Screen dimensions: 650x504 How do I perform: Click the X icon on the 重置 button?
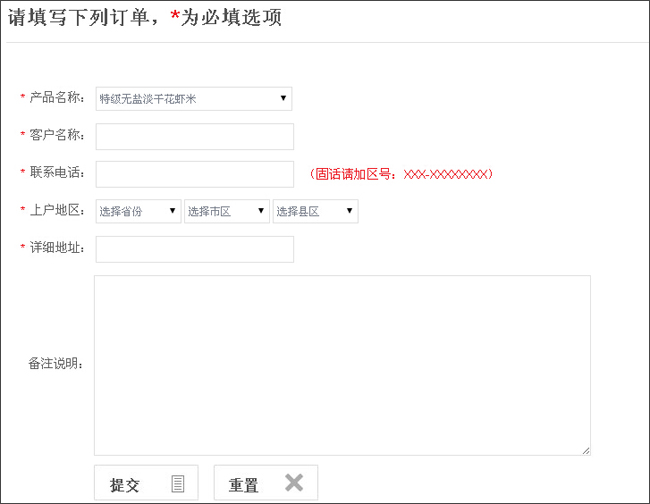coord(293,483)
